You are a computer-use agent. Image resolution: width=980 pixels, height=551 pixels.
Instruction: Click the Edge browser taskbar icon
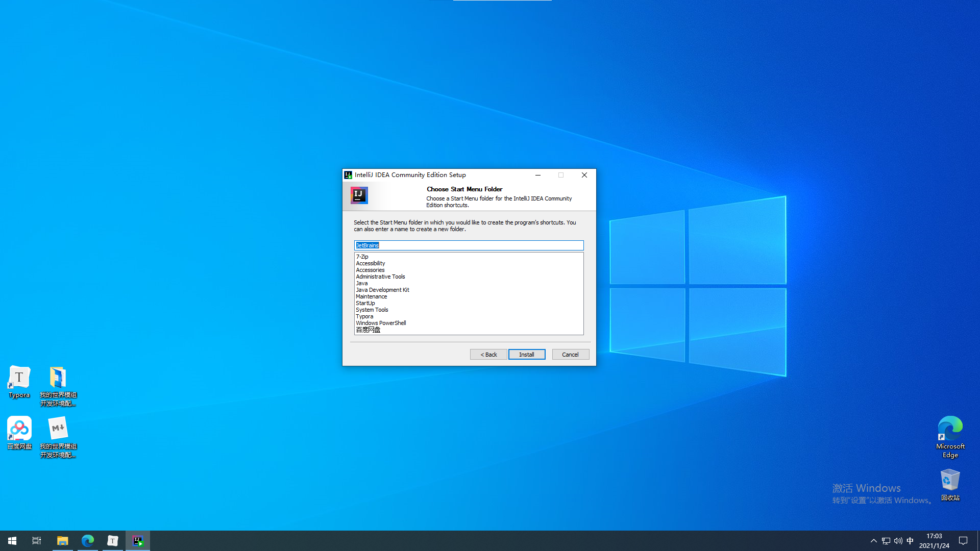pyautogui.click(x=88, y=541)
